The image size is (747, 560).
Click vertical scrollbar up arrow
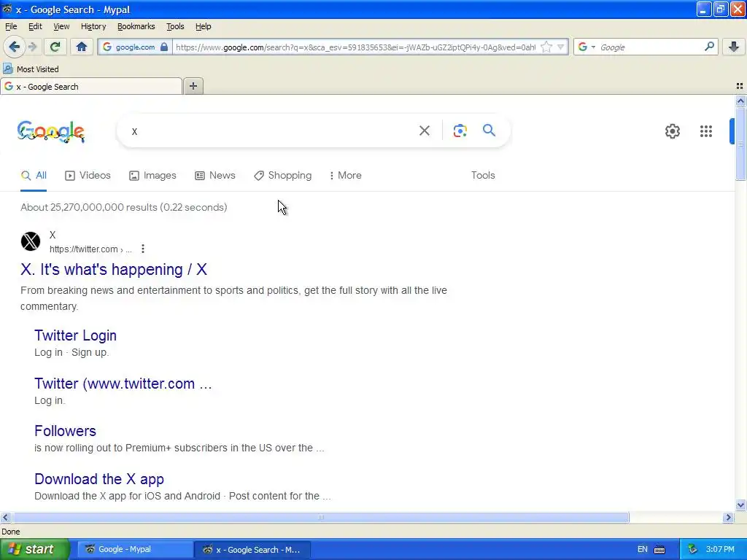(x=740, y=101)
